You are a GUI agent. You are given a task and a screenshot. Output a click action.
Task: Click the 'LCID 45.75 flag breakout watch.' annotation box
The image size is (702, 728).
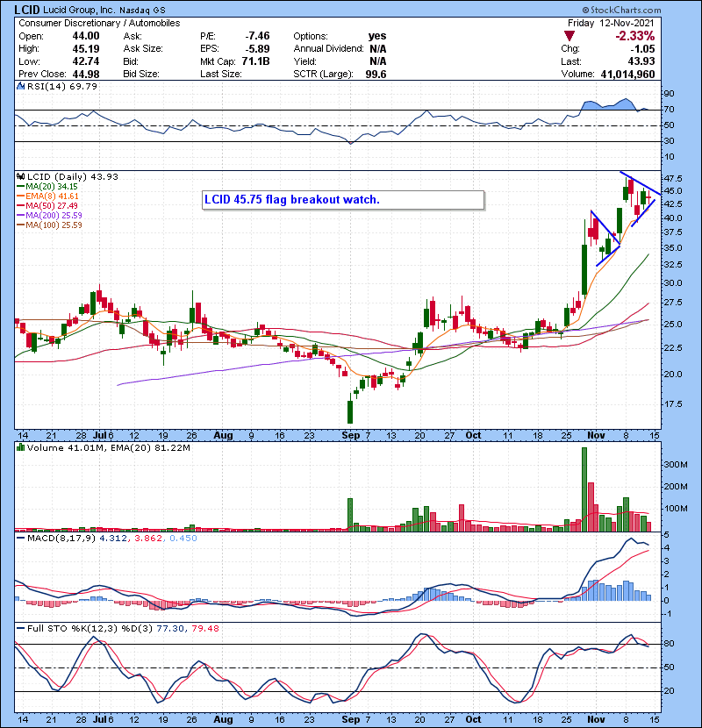(343, 200)
